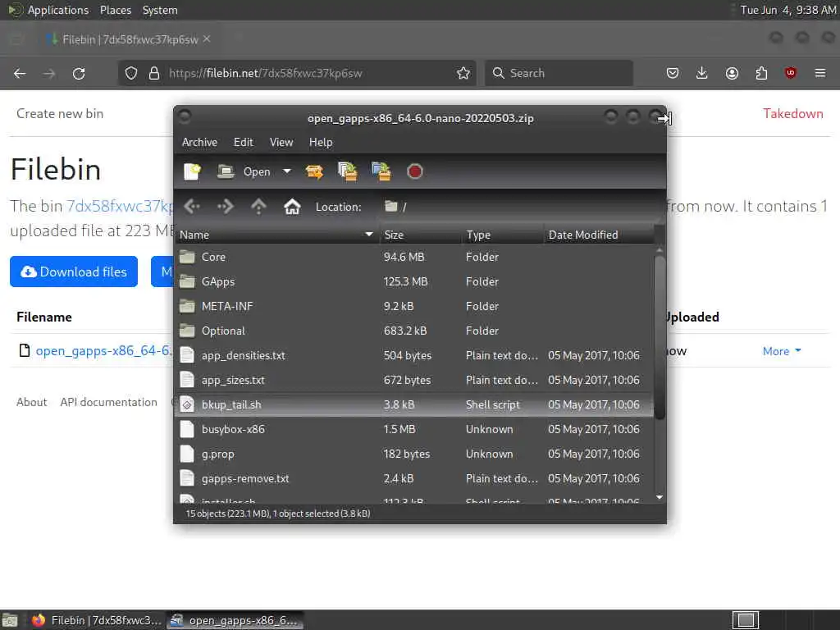Image resolution: width=840 pixels, height=630 pixels.
Task: Select app_sizes.txt file
Action: 414,381
